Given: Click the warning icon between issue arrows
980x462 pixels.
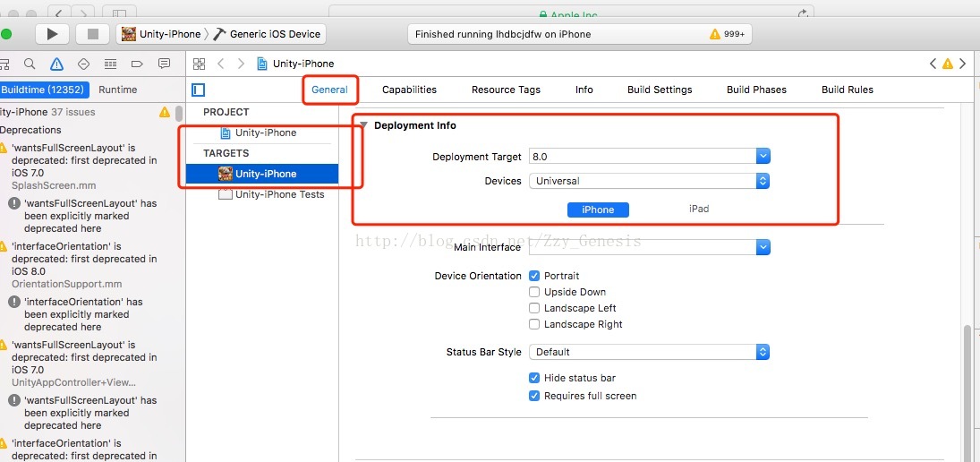Looking at the screenshot, I should click(948, 64).
